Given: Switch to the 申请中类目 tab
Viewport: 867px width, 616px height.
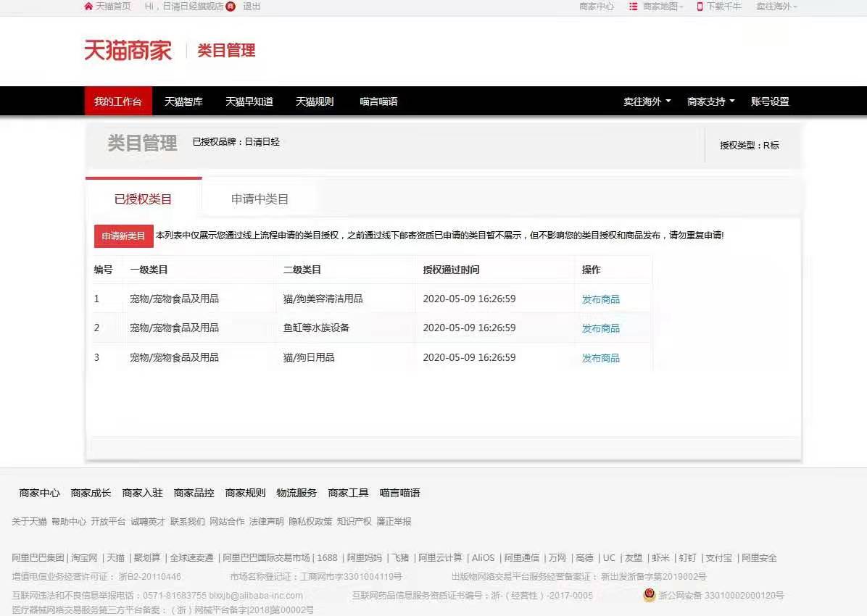Looking at the screenshot, I should click(260, 199).
